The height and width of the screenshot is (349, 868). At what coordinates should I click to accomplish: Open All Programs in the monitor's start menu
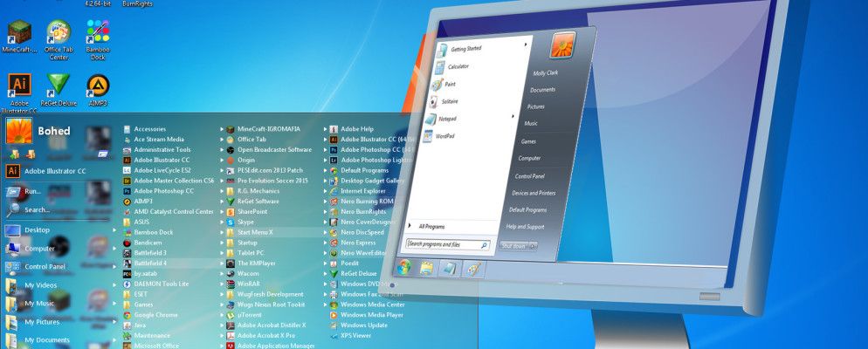pos(431,226)
